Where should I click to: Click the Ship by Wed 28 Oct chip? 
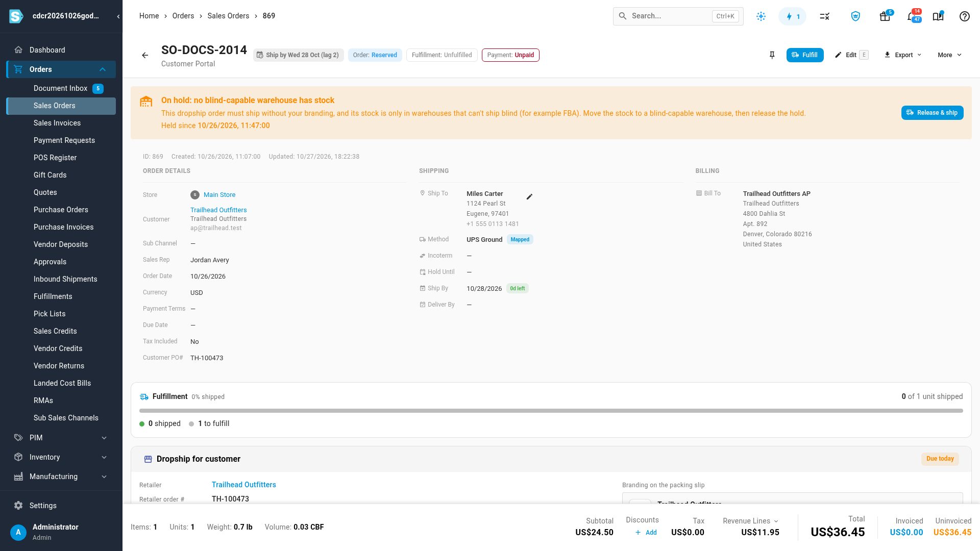[x=298, y=55]
